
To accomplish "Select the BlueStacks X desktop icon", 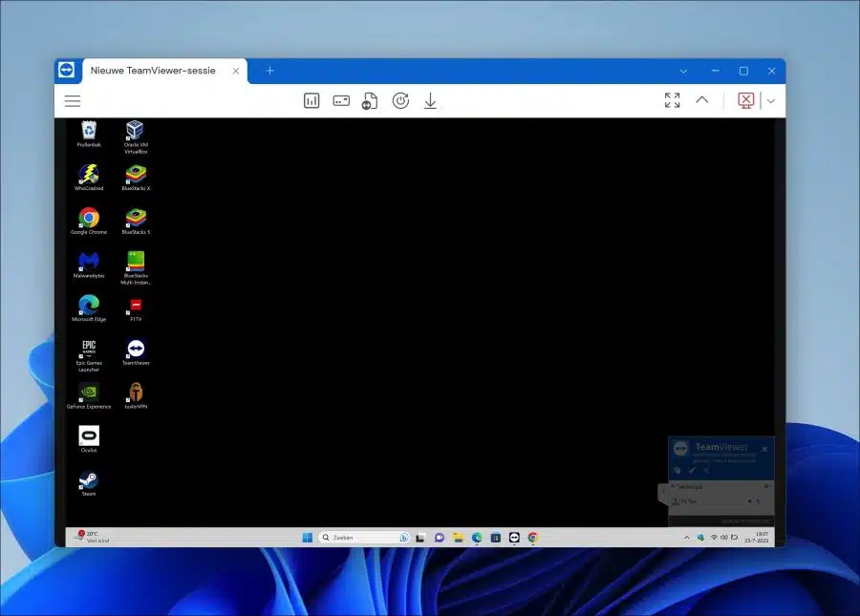I will point(136,177).
